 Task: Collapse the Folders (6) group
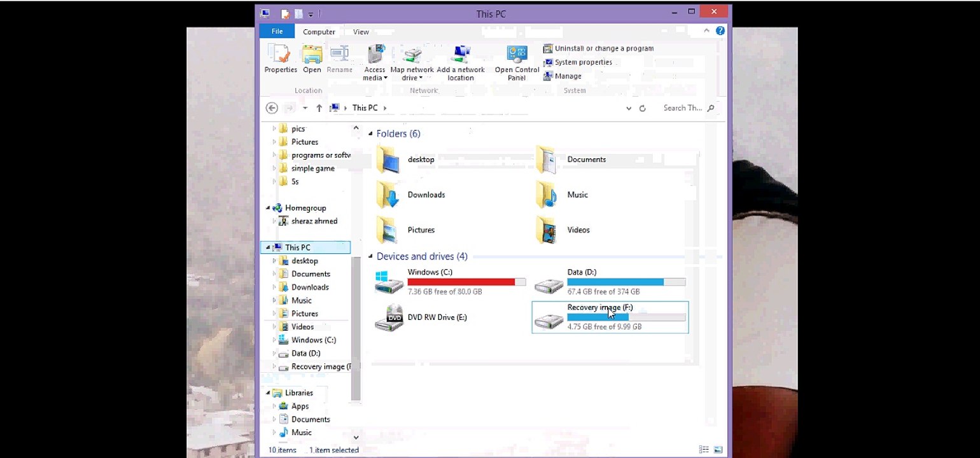(x=370, y=134)
